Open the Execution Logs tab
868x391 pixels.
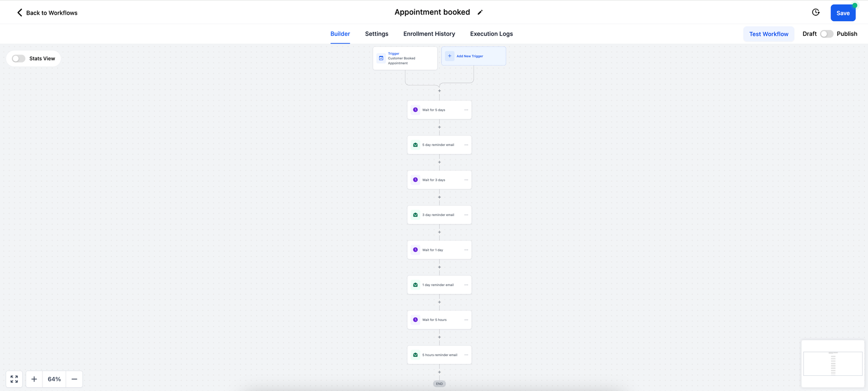pos(491,34)
